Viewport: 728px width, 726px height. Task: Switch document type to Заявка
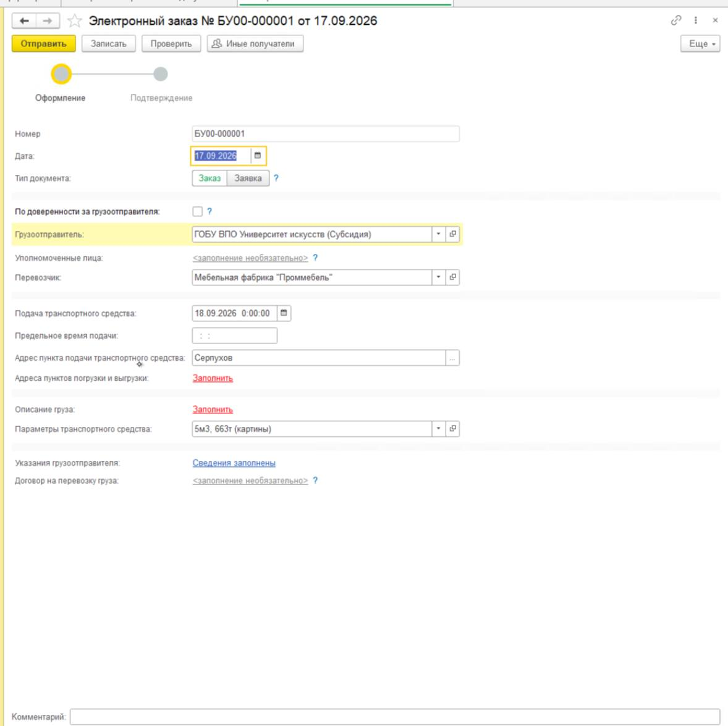click(x=248, y=178)
